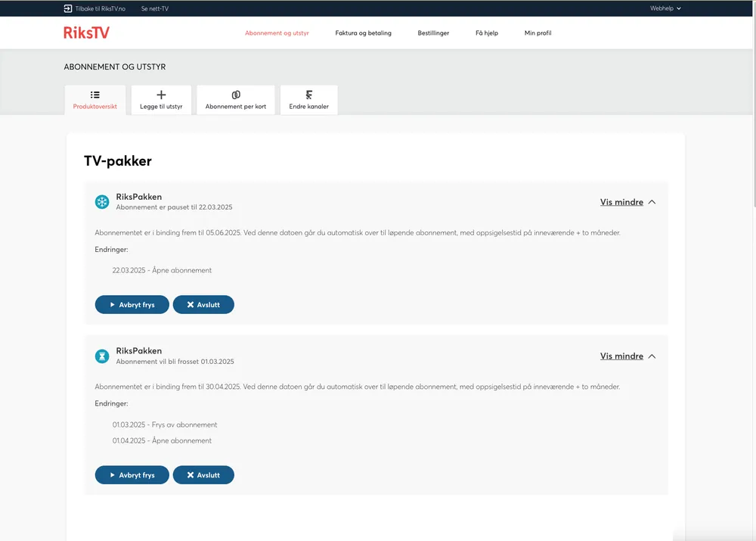Click the plus icon for Legge til utstyr
The width and height of the screenshot is (756, 541).
click(x=161, y=95)
